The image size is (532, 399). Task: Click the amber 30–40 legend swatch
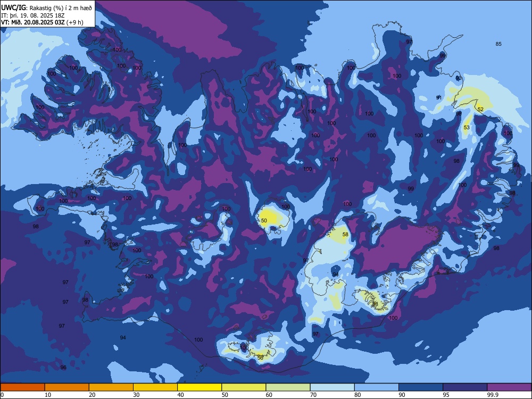point(155,387)
